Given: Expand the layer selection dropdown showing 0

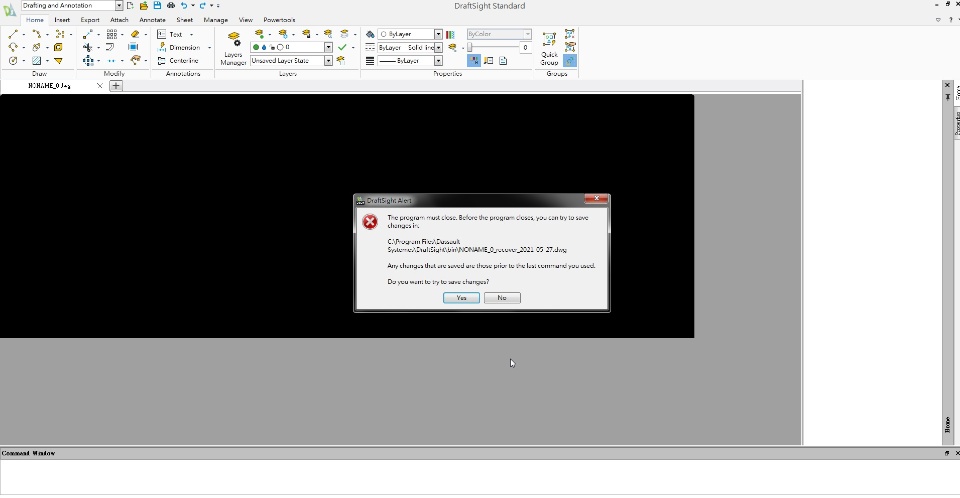Looking at the screenshot, I should pos(328,47).
